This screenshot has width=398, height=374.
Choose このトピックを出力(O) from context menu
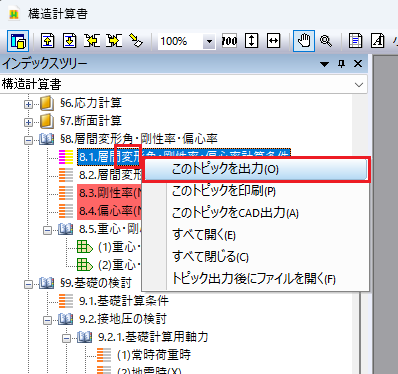pos(256,169)
